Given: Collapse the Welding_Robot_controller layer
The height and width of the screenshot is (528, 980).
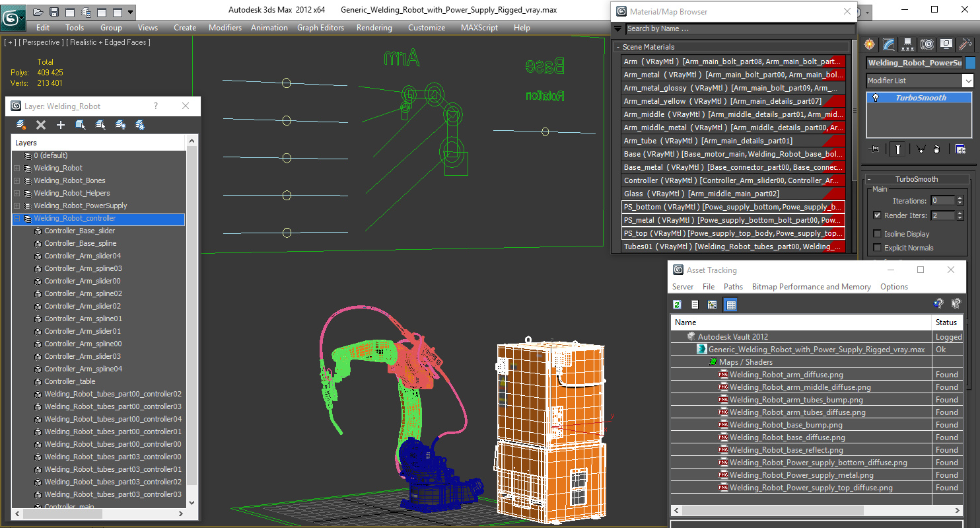Looking at the screenshot, I should 17,219.
